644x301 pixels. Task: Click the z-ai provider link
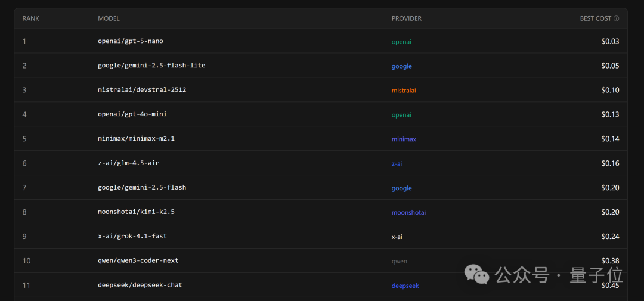[397, 164]
